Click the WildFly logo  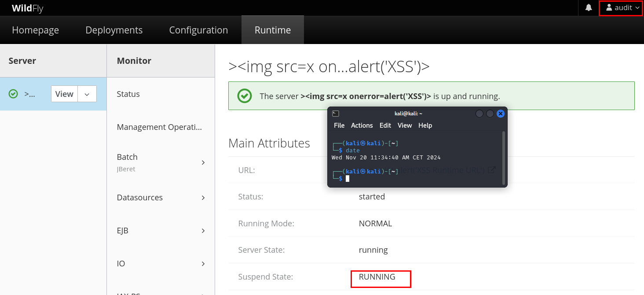pyautogui.click(x=27, y=8)
